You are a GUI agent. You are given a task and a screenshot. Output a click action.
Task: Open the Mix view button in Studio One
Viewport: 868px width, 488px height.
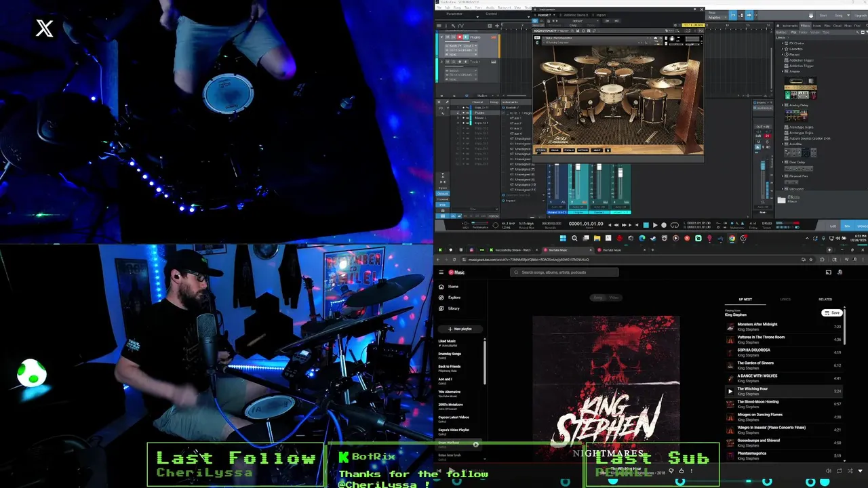[x=847, y=226]
